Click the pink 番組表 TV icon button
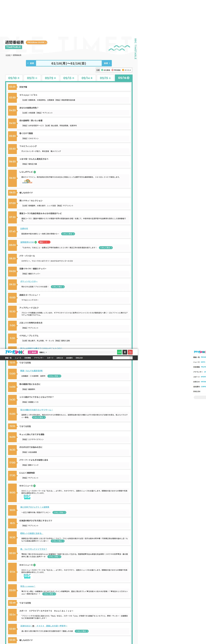The width and height of the screenshot is (206, 644). point(33,352)
